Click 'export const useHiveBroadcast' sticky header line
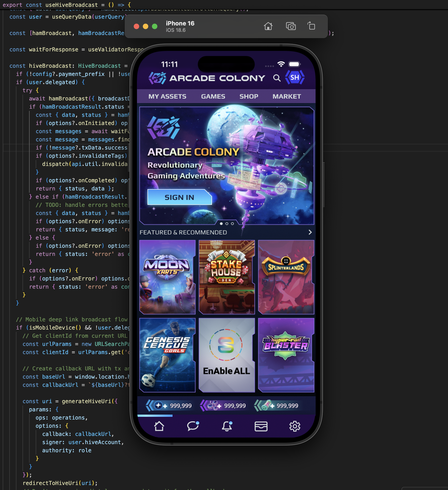448x490 pixels. point(67,5)
